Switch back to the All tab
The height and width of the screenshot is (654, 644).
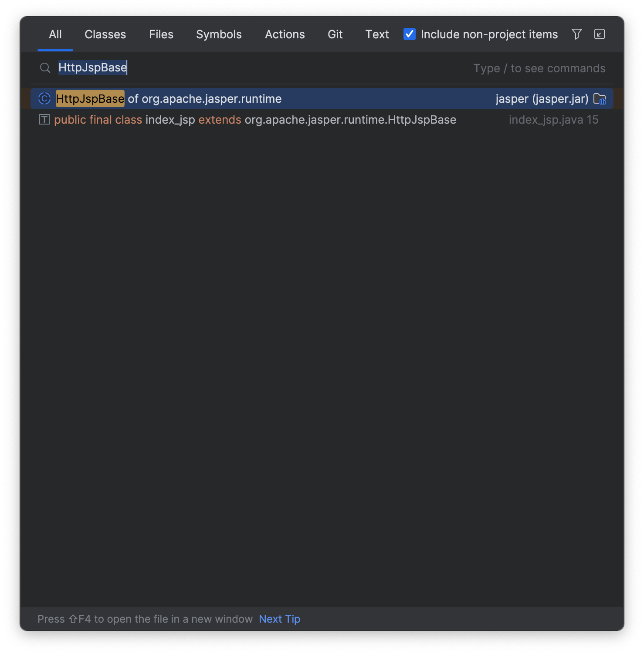click(x=55, y=34)
